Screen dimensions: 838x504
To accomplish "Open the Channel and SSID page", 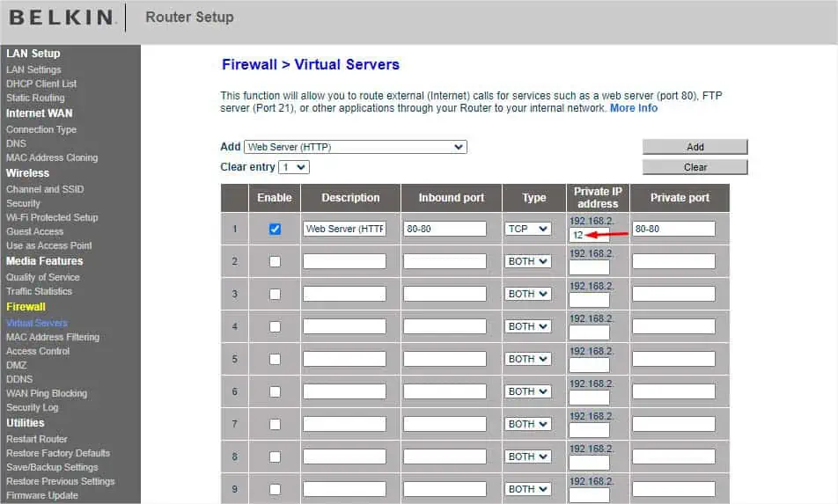I will tap(45, 189).
